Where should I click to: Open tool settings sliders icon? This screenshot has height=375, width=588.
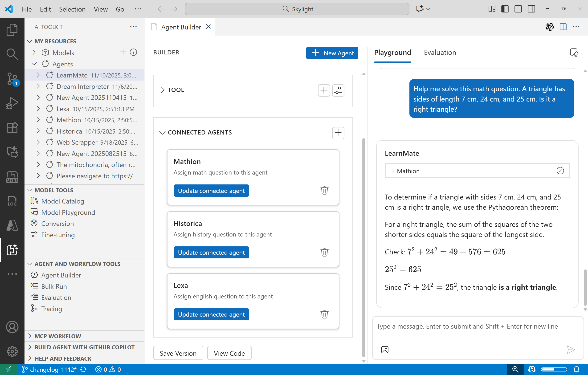tap(338, 90)
